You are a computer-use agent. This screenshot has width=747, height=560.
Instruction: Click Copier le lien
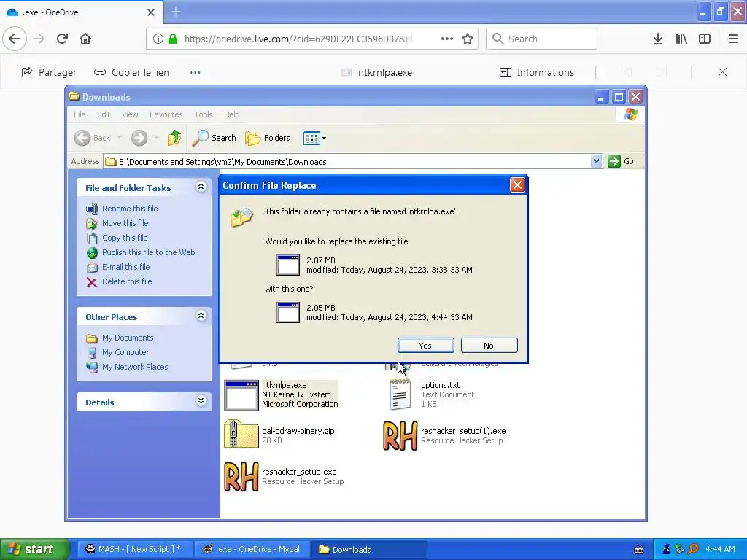[x=131, y=72]
